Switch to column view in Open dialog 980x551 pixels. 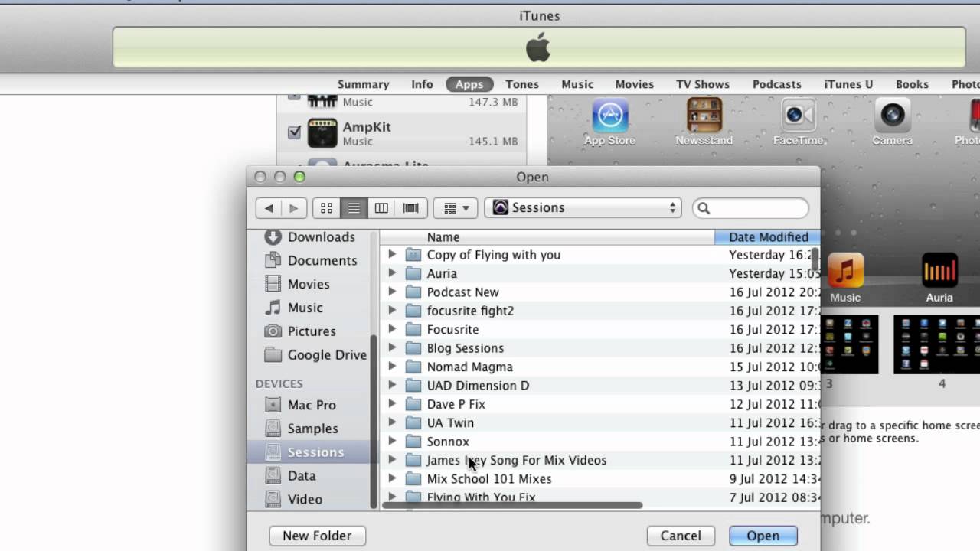pyautogui.click(x=381, y=207)
